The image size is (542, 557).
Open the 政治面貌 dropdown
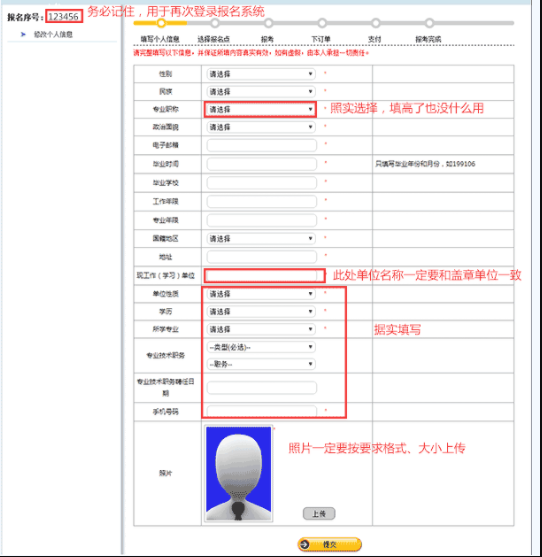[261, 127]
